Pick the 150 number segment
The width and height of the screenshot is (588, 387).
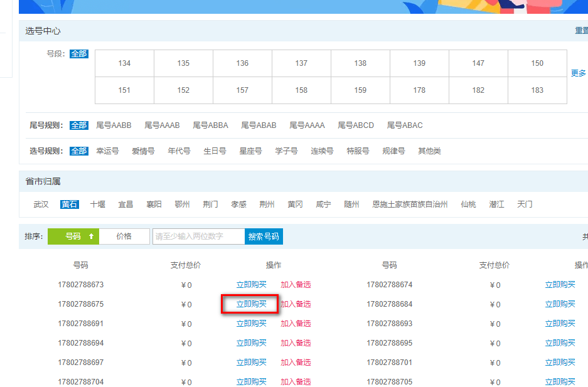(x=537, y=63)
